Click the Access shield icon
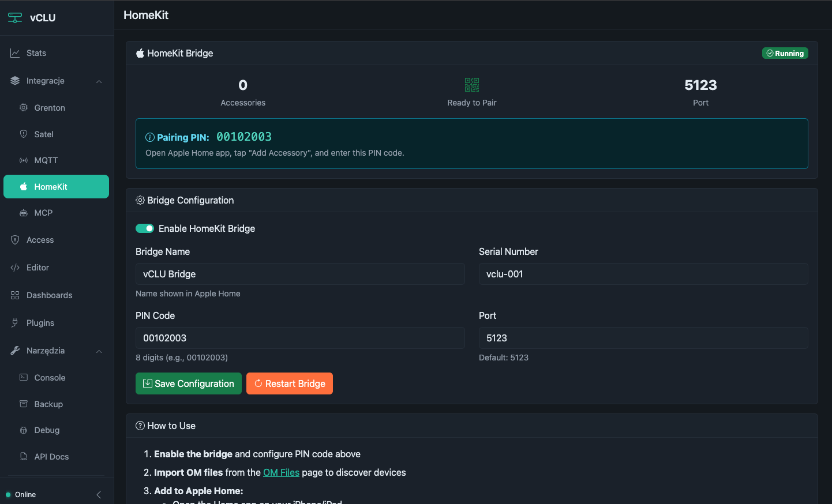Image resolution: width=832 pixels, height=504 pixels. (x=15, y=240)
